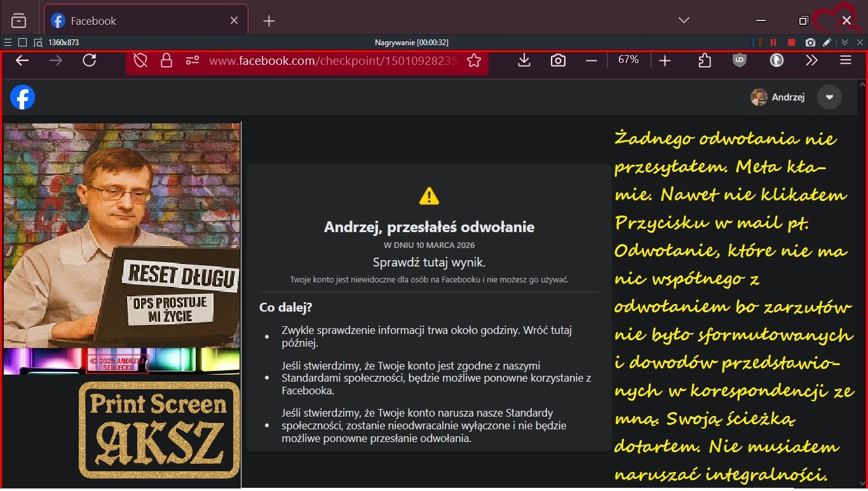
Task: Click the DuckDuckGo extension icon
Action: [776, 60]
